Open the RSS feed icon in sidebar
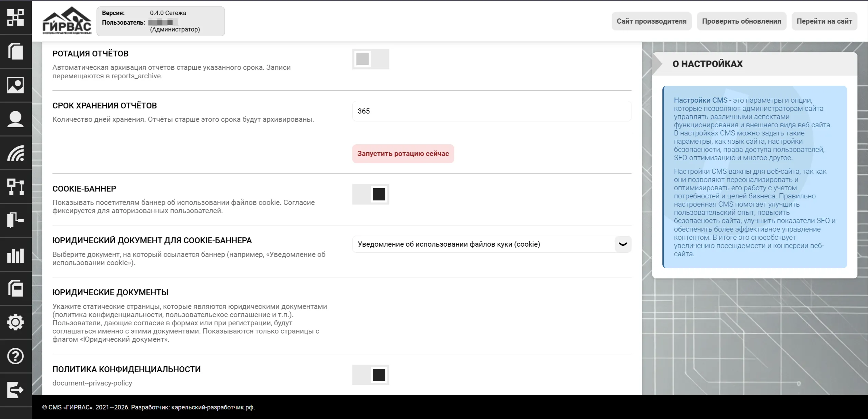 click(16, 153)
